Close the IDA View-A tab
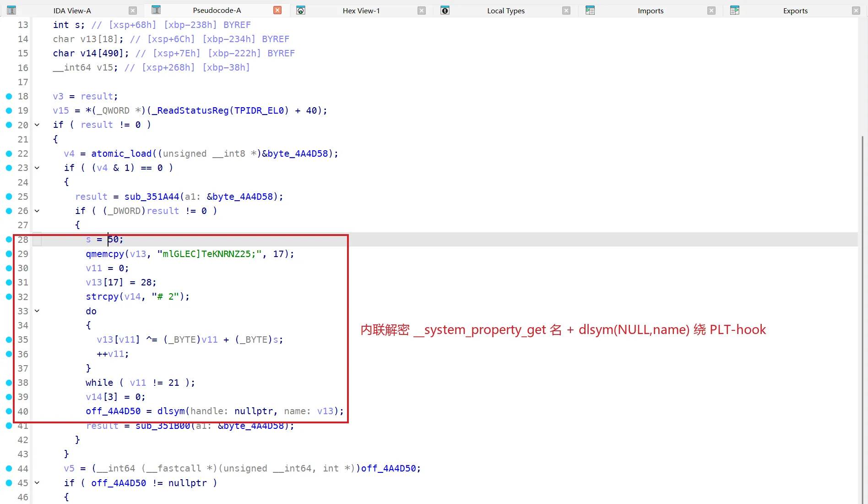868x504 pixels. coord(133,11)
